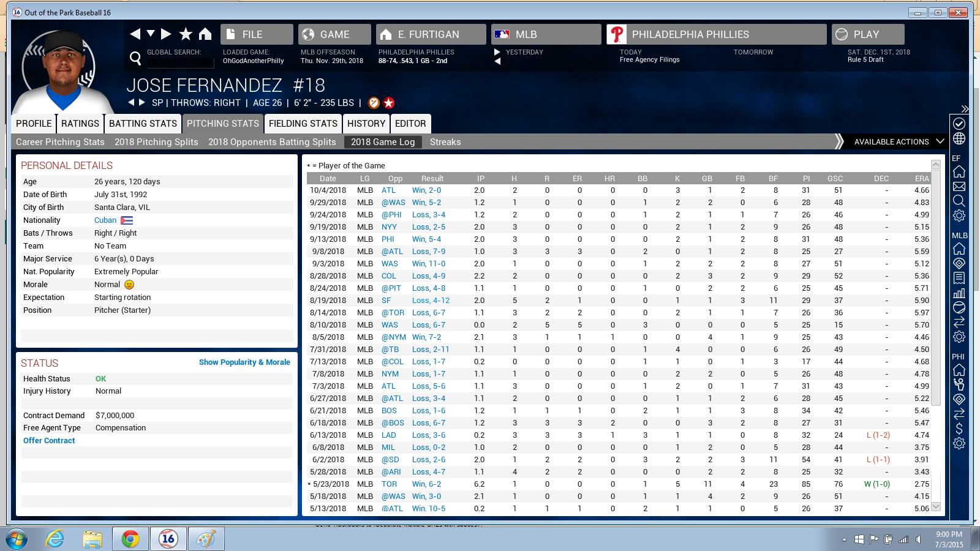Open the navigation history down arrow
The height and width of the screenshot is (551, 980).
[x=151, y=34]
